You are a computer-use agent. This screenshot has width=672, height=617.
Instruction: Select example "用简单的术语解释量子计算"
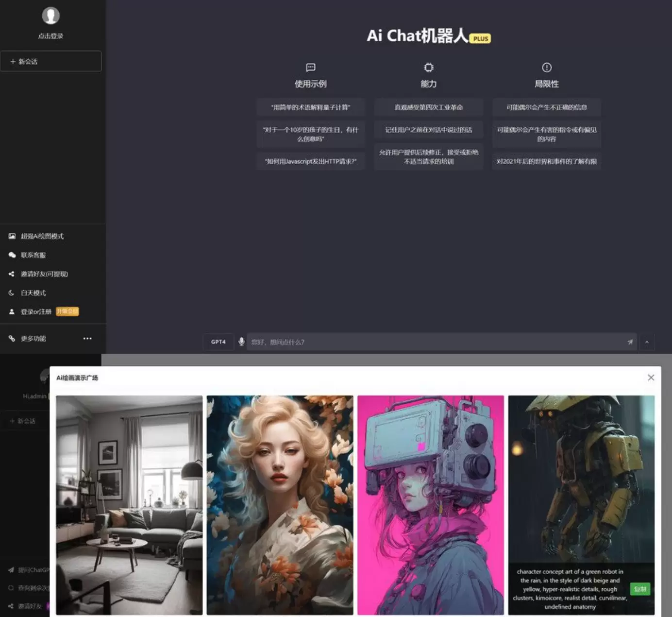pyautogui.click(x=311, y=107)
